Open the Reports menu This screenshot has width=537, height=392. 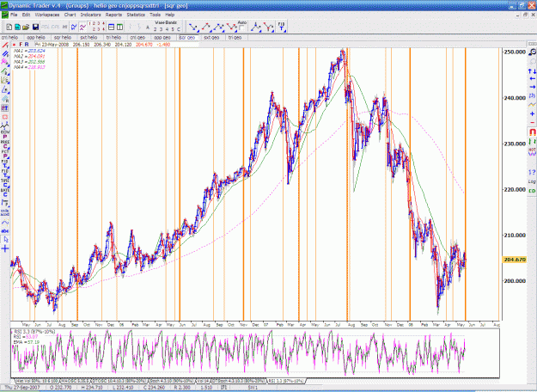(x=113, y=15)
